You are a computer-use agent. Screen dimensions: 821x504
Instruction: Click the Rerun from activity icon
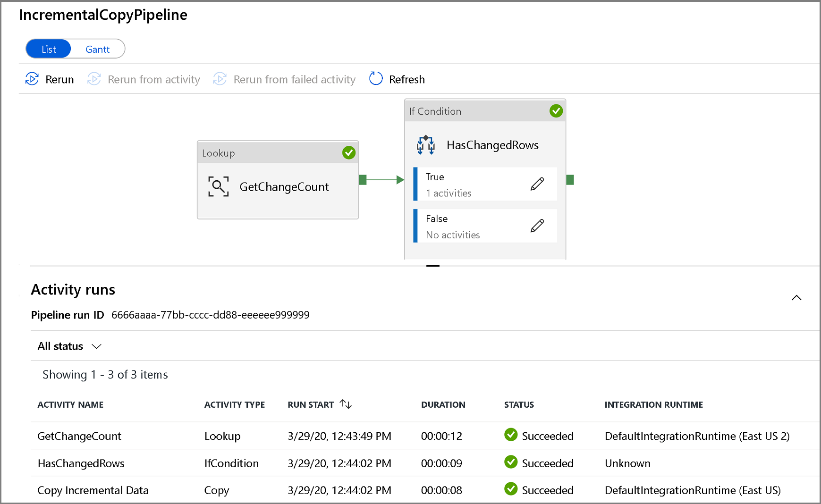[x=94, y=79]
